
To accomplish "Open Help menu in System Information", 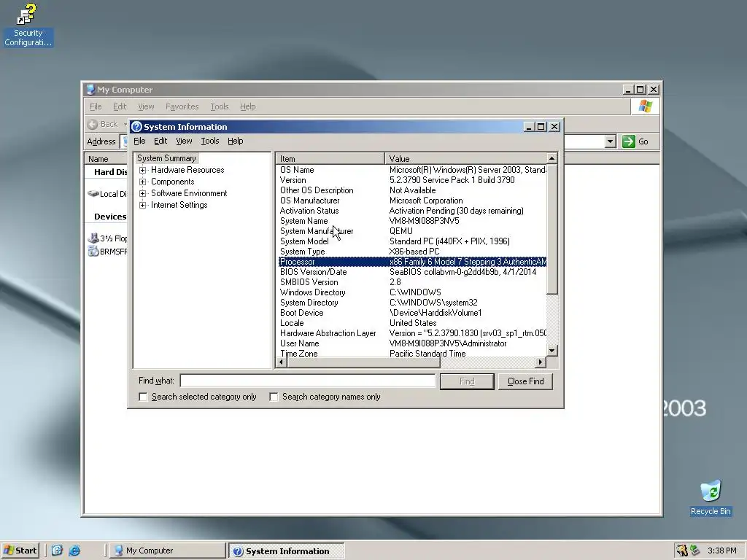I will [x=236, y=141].
